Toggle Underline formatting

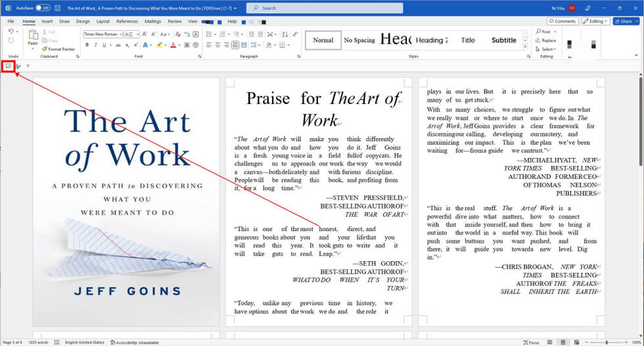pyautogui.click(x=104, y=45)
